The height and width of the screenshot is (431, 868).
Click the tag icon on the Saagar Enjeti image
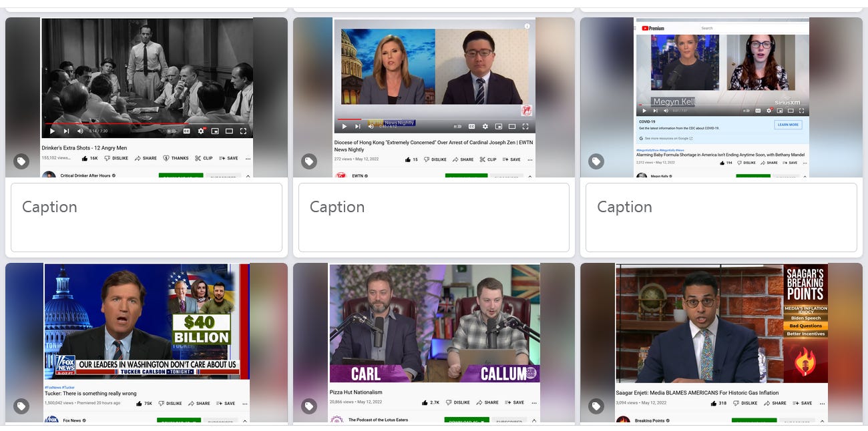tap(596, 406)
